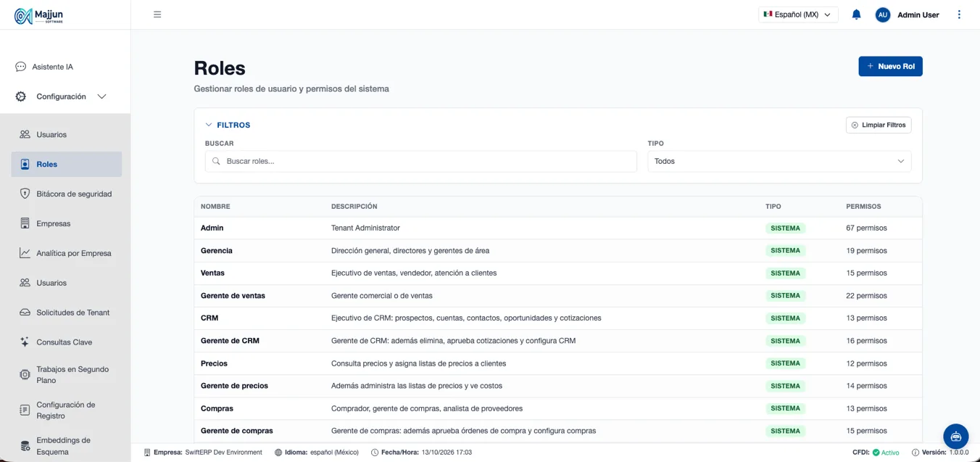Image resolution: width=980 pixels, height=462 pixels.
Task: Click the Consultas Clave sparkle icon
Action: [x=25, y=342]
